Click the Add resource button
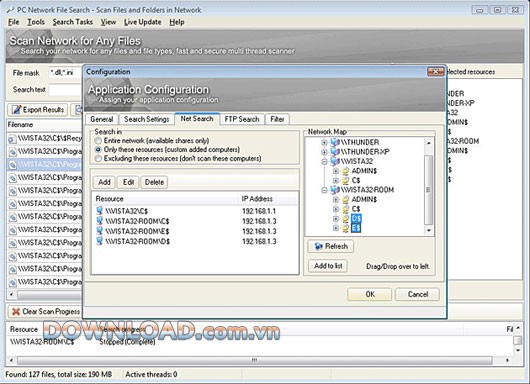This screenshot has height=384, width=530. [104, 182]
